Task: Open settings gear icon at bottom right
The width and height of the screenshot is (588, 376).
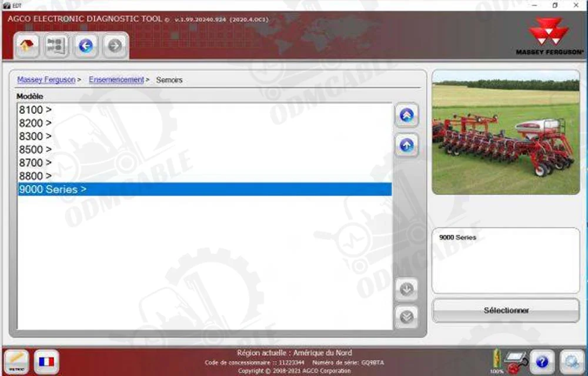Action: tap(570, 360)
